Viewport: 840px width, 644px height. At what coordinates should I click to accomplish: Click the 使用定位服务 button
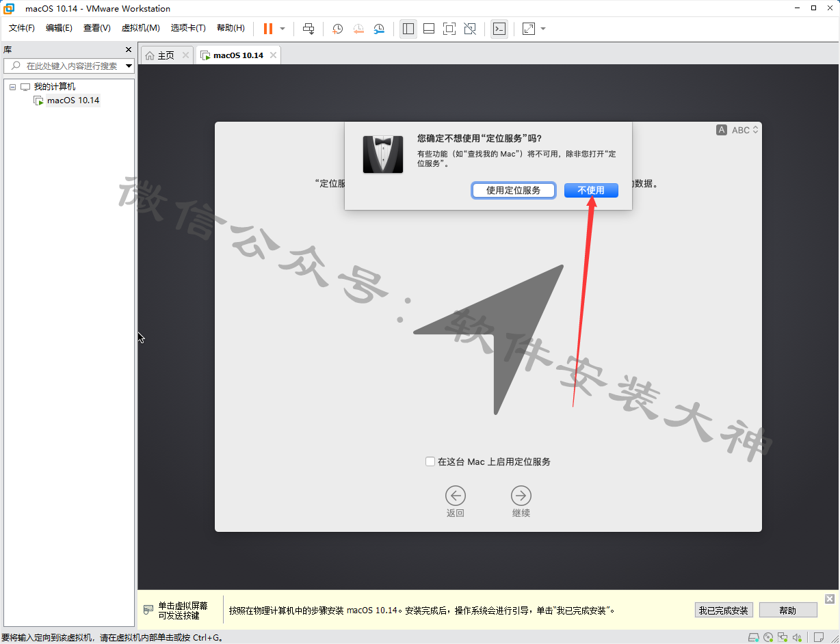(x=513, y=191)
